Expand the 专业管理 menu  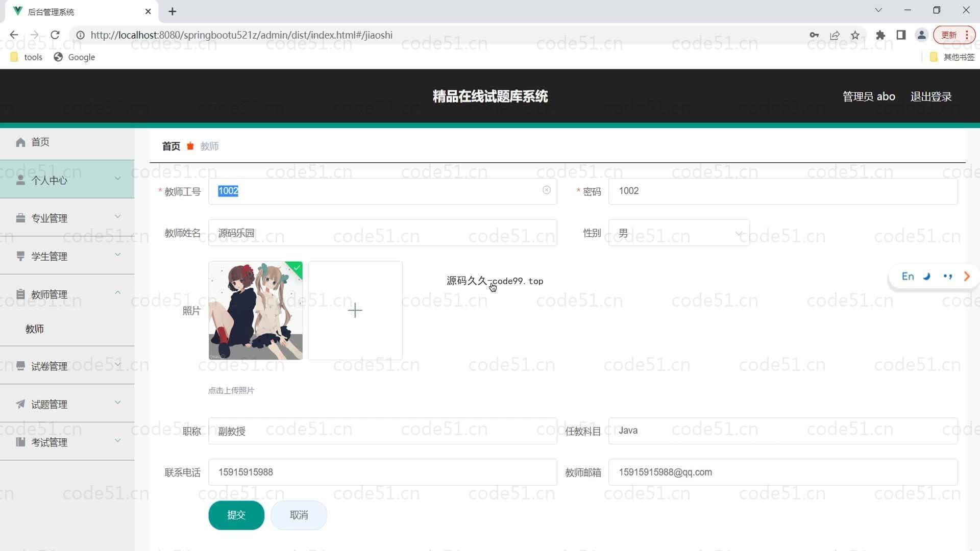67,218
